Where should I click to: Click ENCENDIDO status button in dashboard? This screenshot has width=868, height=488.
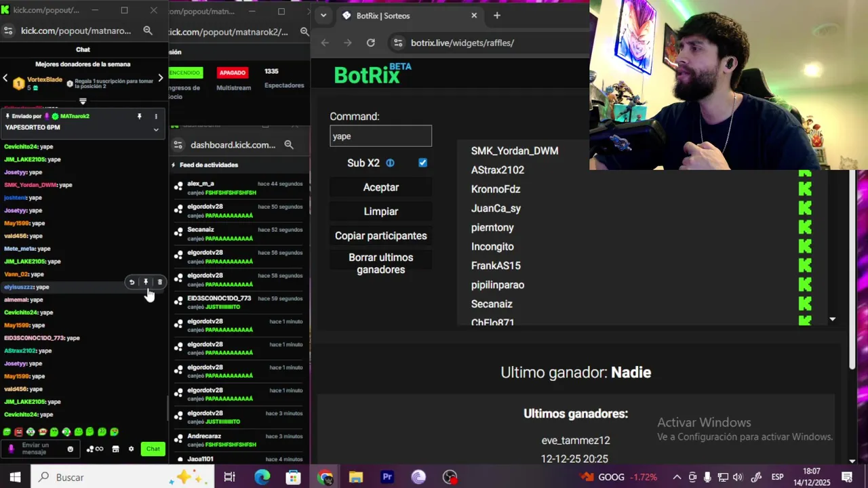point(184,73)
